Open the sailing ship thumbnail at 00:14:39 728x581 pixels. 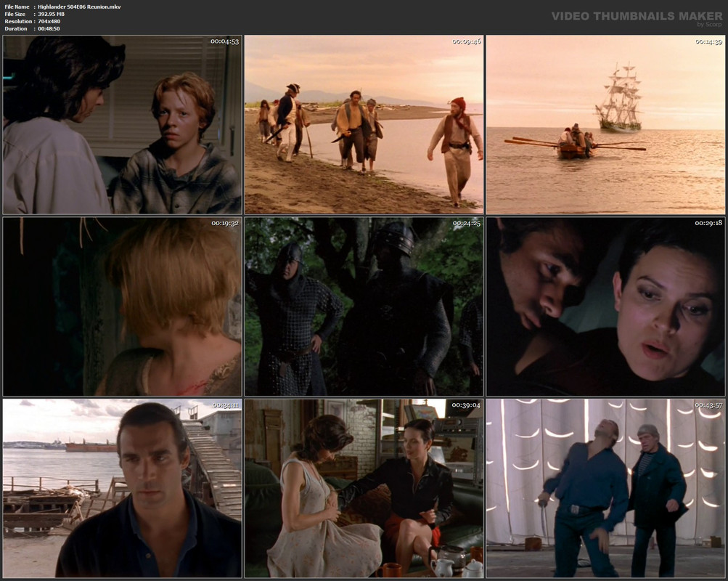click(x=605, y=124)
